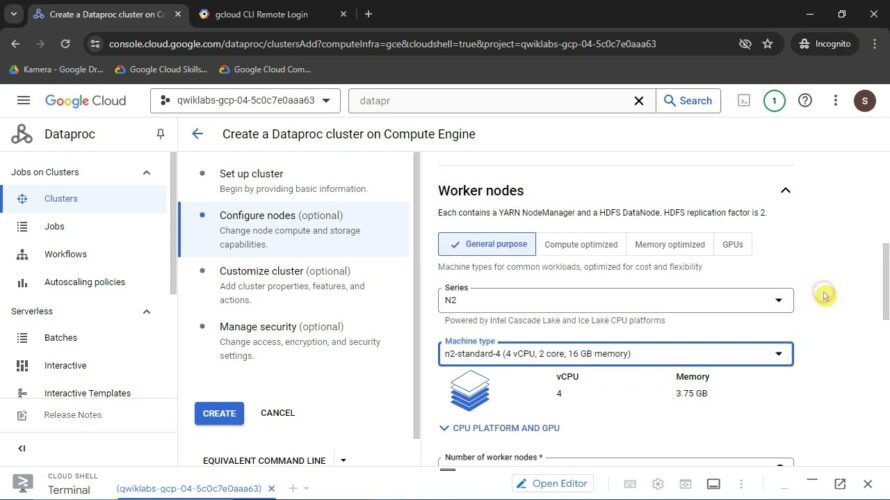This screenshot has width=890, height=500.
Task: Select Memory optimized machine family
Action: point(669,245)
